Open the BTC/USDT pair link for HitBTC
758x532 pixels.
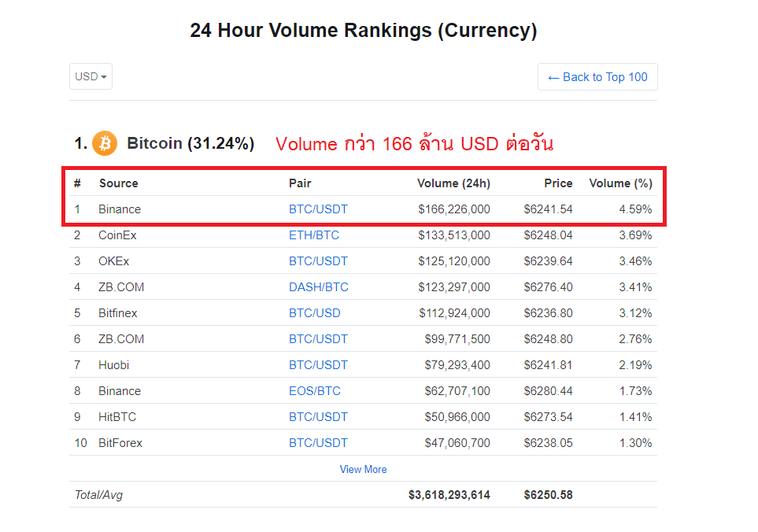click(318, 417)
